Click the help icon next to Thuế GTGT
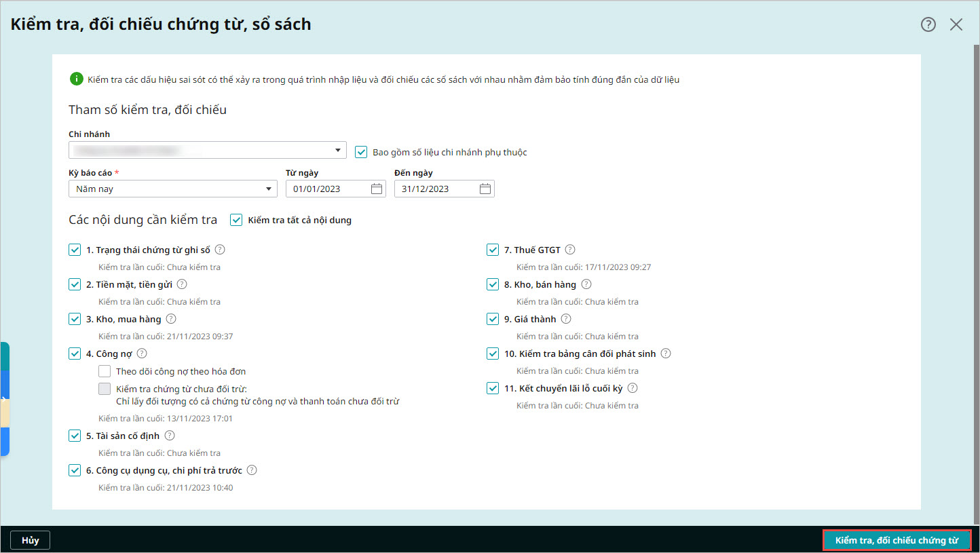980x553 pixels. click(x=570, y=250)
